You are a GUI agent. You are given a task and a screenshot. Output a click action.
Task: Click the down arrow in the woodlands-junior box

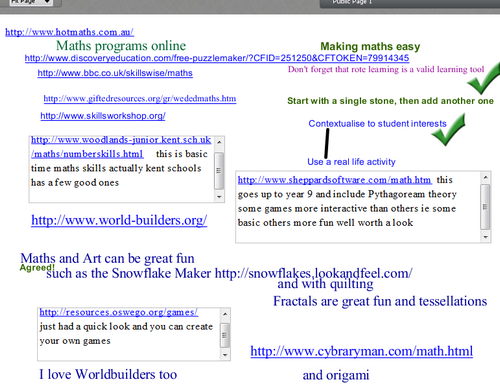point(219,196)
